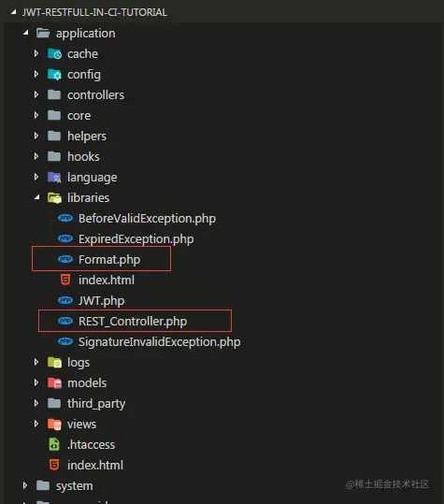The width and height of the screenshot is (444, 504).
Task: Select the third_party folder
Action: [x=96, y=404]
